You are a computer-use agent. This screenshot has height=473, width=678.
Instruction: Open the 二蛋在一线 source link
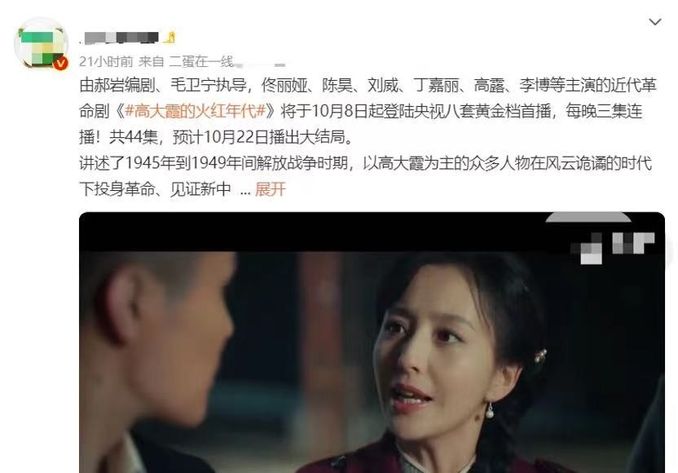tap(201, 62)
